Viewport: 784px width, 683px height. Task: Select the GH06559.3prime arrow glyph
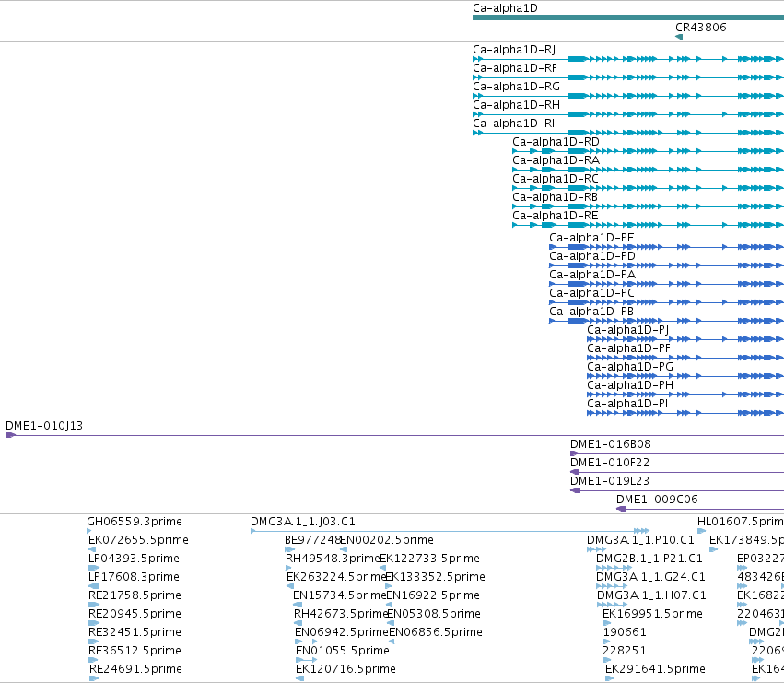(89, 532)
